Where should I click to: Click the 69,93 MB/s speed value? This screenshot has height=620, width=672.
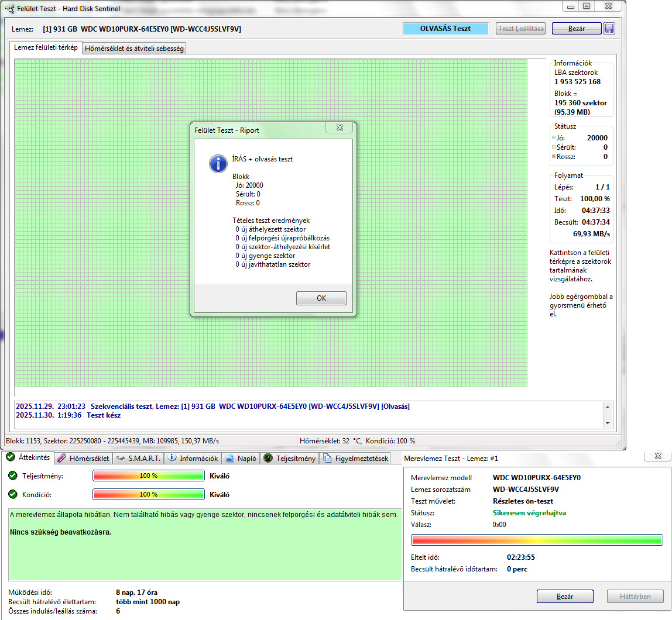(x=591, y=234)
